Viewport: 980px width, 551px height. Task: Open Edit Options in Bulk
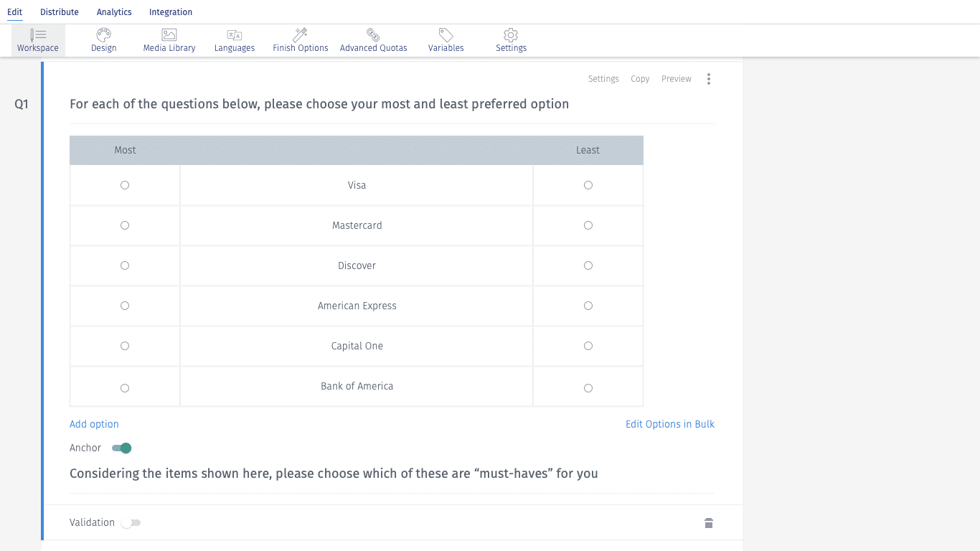[x=670, y=424]
